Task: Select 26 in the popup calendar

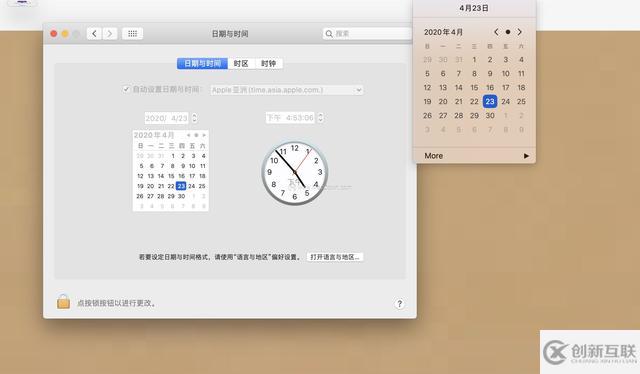Action: coord(427,116)
